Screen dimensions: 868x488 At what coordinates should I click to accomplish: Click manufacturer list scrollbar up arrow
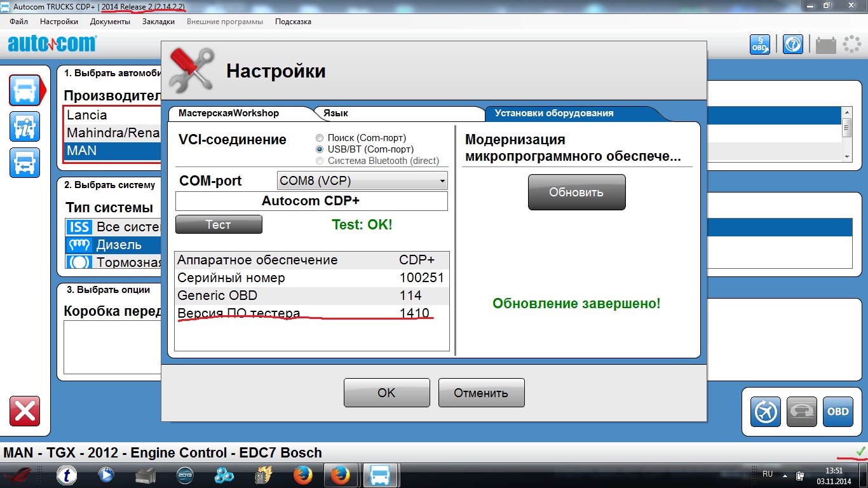click(846, 112)
